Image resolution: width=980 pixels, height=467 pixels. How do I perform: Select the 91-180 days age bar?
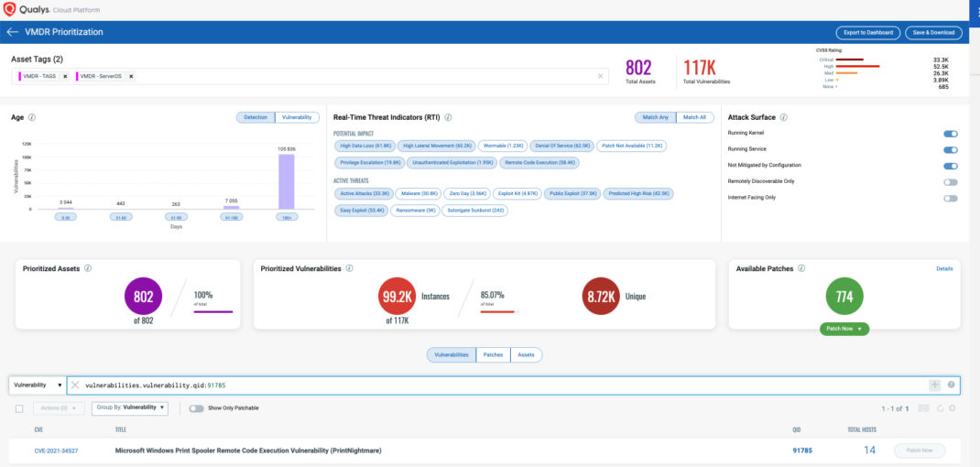(x=231, y=208)
